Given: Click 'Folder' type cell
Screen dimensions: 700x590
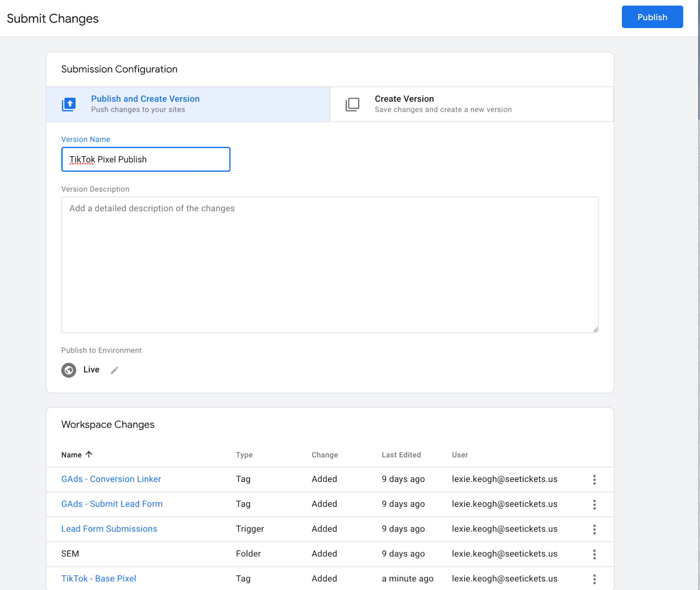Looking at the screenshot, I should (x=248, y=554).
